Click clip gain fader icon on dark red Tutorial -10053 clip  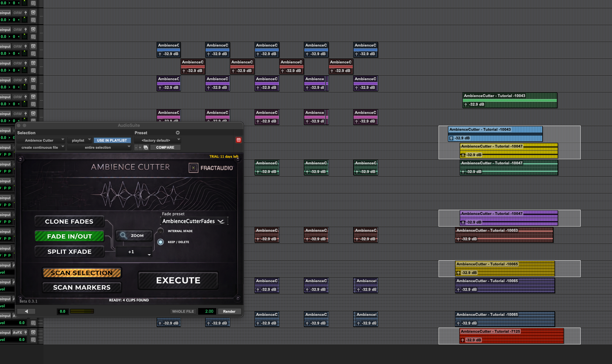[458, 239]
